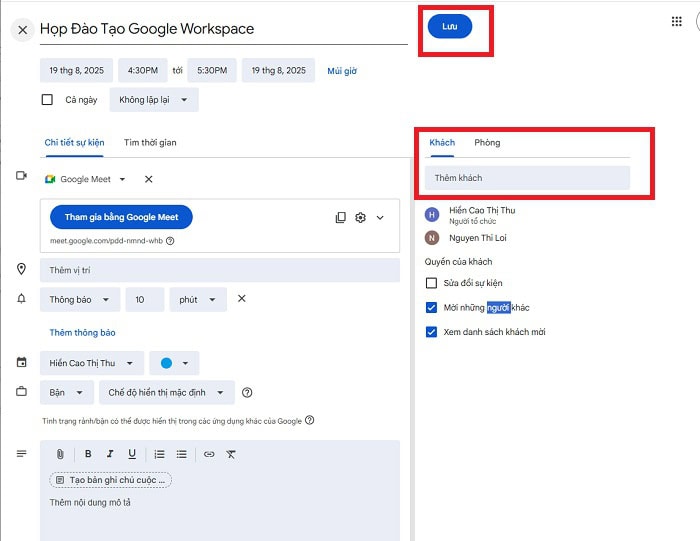This screenshot has height=541, width=700.
Task: Click the Google apps grid icon
Action: (x=677, y=21)
